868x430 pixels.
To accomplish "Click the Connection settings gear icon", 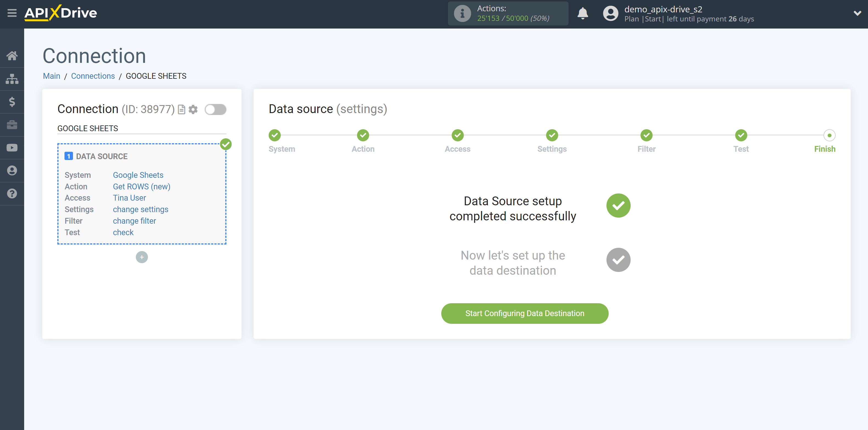I will tap(194, 109).
